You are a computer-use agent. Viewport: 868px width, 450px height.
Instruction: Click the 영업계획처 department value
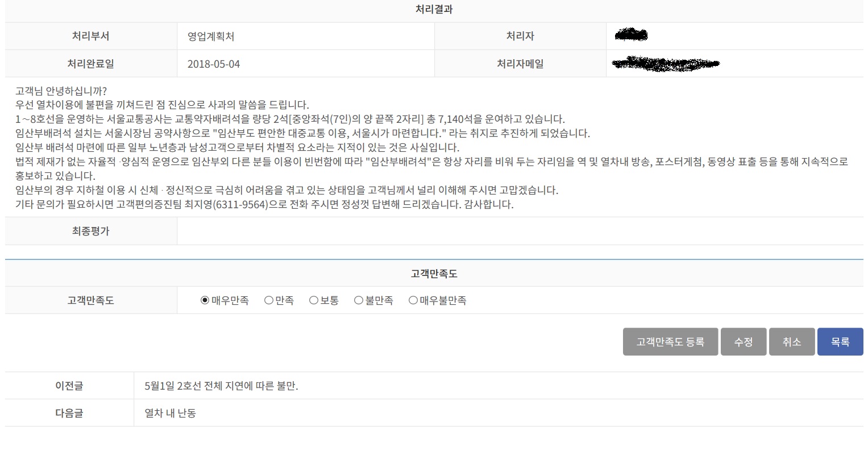tap(211, 36)
